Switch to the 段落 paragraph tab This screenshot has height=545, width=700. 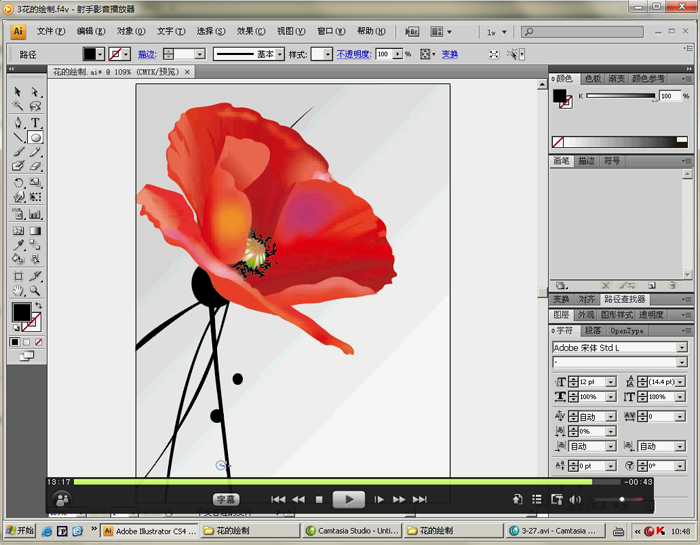point(593,331)
